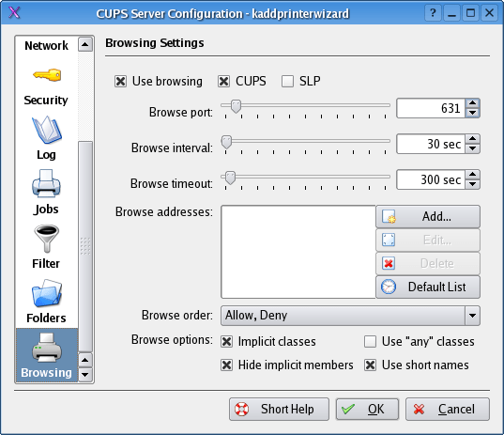Click the sidebar scroll up arrow at top

85,44
